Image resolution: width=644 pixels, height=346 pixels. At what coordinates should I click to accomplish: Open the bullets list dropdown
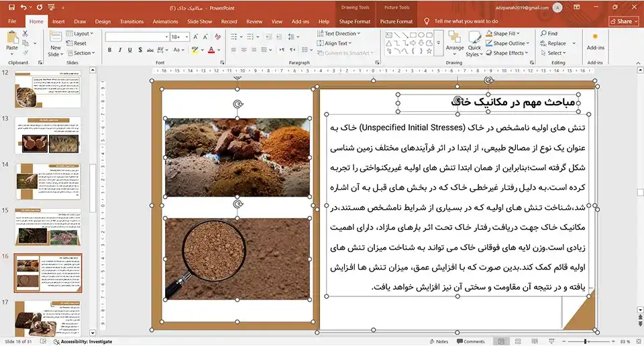pyautogui.click(x=241, y=37)
